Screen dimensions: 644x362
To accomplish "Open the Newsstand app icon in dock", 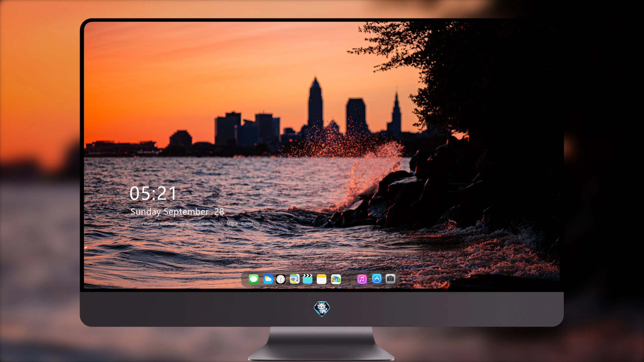I will [x=336, y=279].
